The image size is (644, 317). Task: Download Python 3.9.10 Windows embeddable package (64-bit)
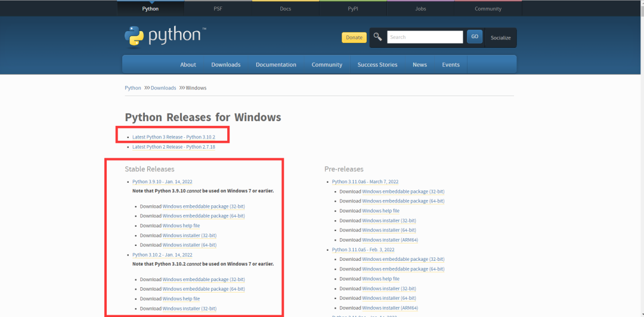(x=204, y=216)
